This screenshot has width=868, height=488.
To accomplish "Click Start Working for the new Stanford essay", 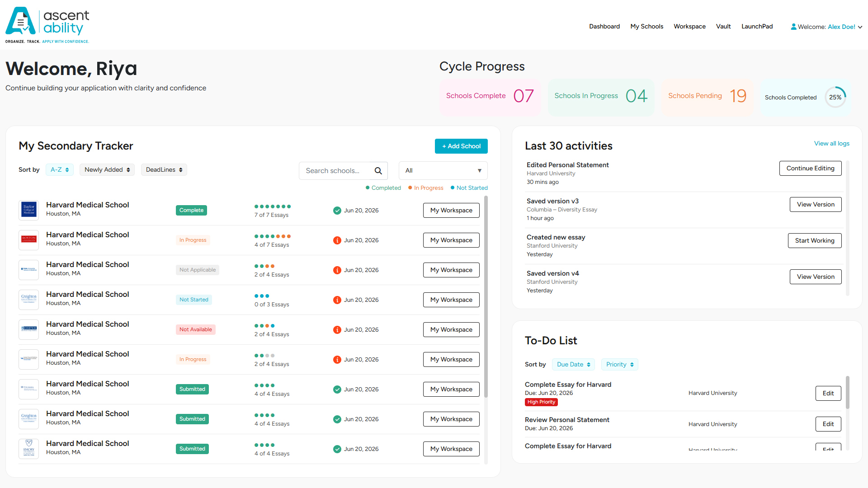I will pyautogui.click(x=815, y=240).
